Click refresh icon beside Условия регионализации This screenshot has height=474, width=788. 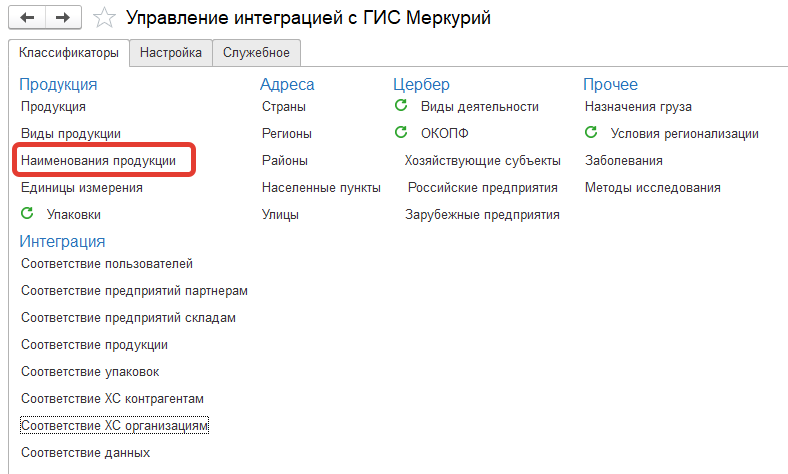click(x=591, y=132)
